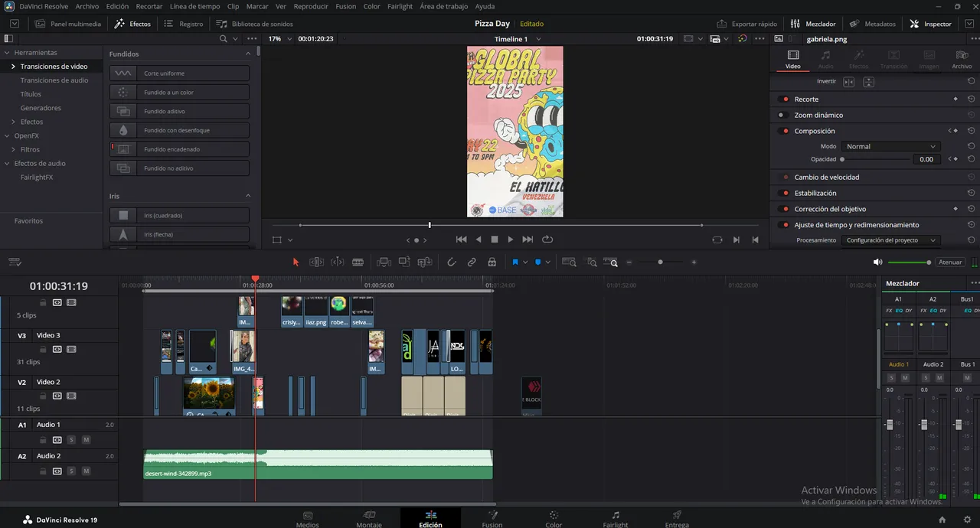Open Procesamiento Configuración del proyecto dropdown
This screenshot has width=980, height=528.
click(890, 240)
